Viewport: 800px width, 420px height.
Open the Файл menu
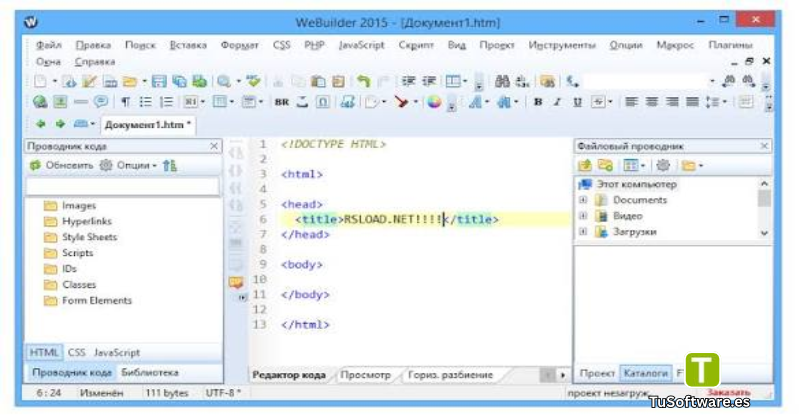click(48, 45)
